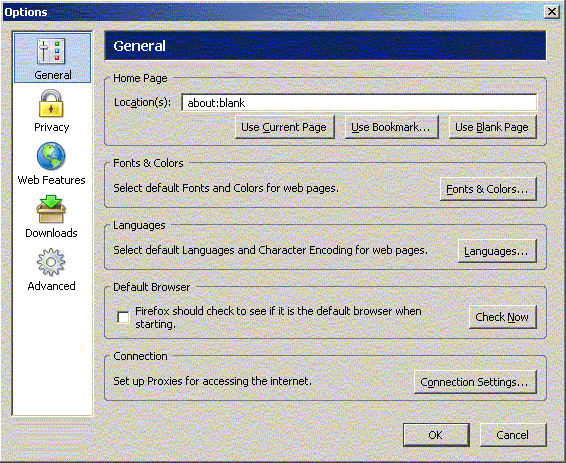
Task: Enable the default browser check checkbox
Action: point(123,317)
